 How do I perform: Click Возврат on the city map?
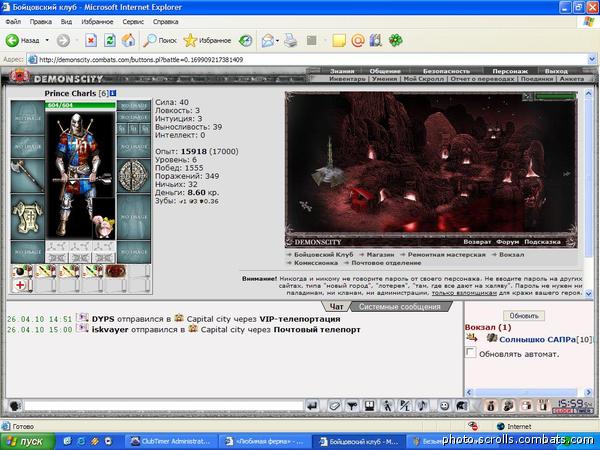[477, 242]
